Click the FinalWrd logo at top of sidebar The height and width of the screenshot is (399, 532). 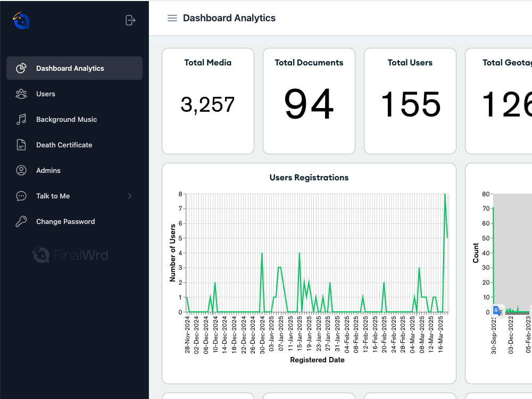(21, 20)
